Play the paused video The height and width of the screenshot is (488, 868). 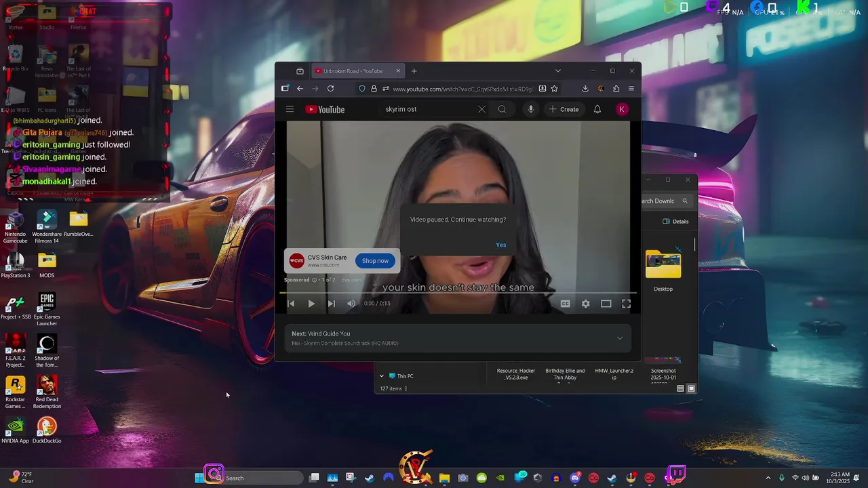point(311,304)
